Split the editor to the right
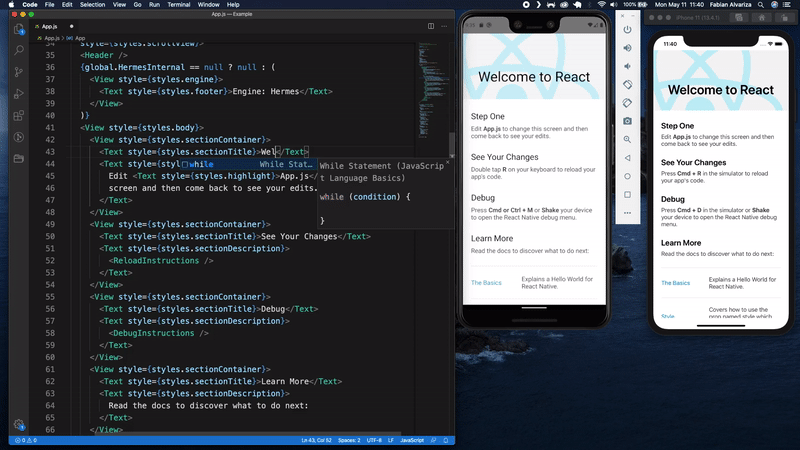The width and height of the screenshot is (800, 450). tap(431, 26)
